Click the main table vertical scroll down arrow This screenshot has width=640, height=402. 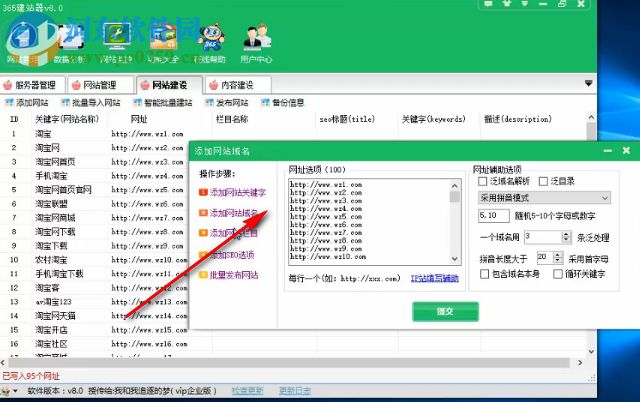pyautogui.click(x=591, y=351)
